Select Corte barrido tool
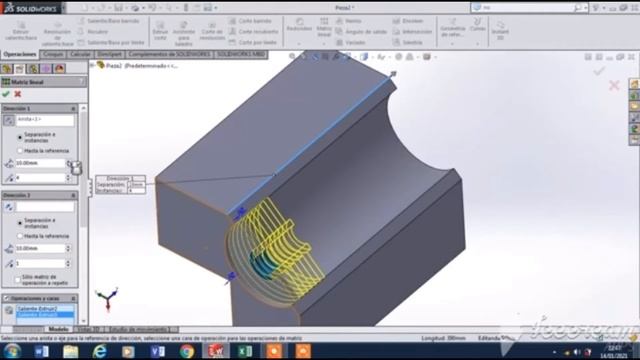The image size is (640, 360). click(x=250, y=21)
